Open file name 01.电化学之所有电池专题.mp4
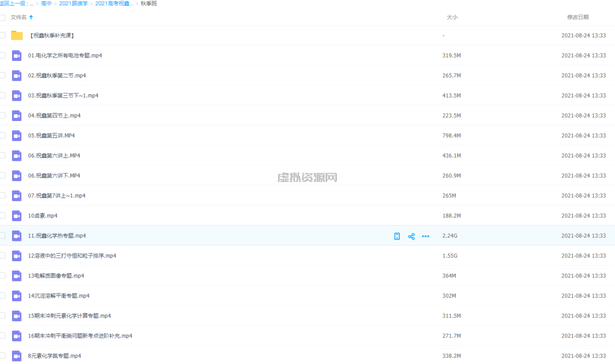Screen dimensions: 615x364 click(65, 55)
